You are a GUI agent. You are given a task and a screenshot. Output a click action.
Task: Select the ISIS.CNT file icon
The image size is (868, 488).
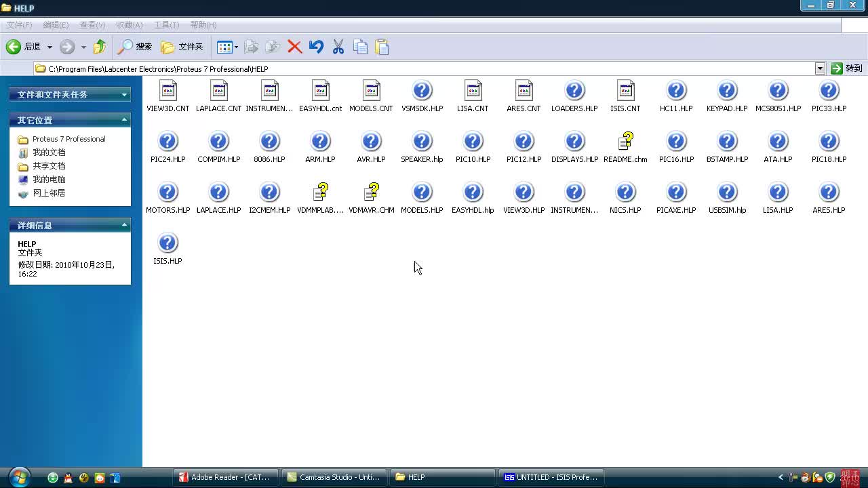tap(625, 91)
